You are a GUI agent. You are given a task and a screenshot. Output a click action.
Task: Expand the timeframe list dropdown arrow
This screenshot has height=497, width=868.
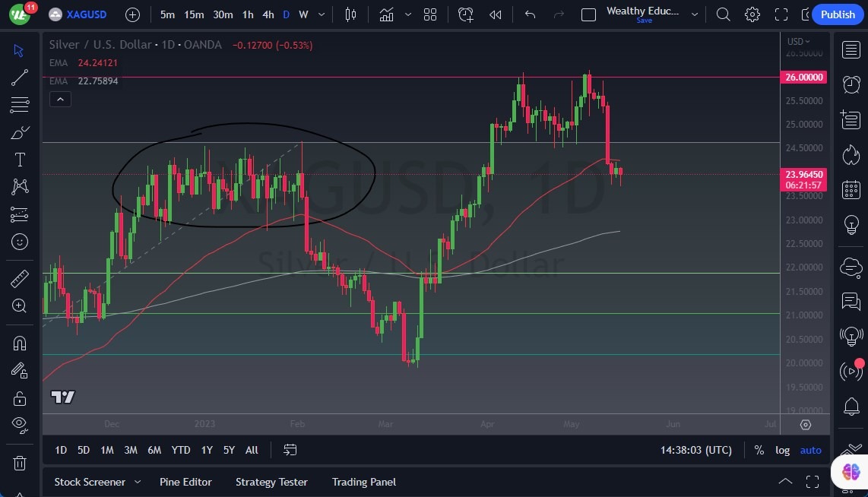(x=322, y=15)
